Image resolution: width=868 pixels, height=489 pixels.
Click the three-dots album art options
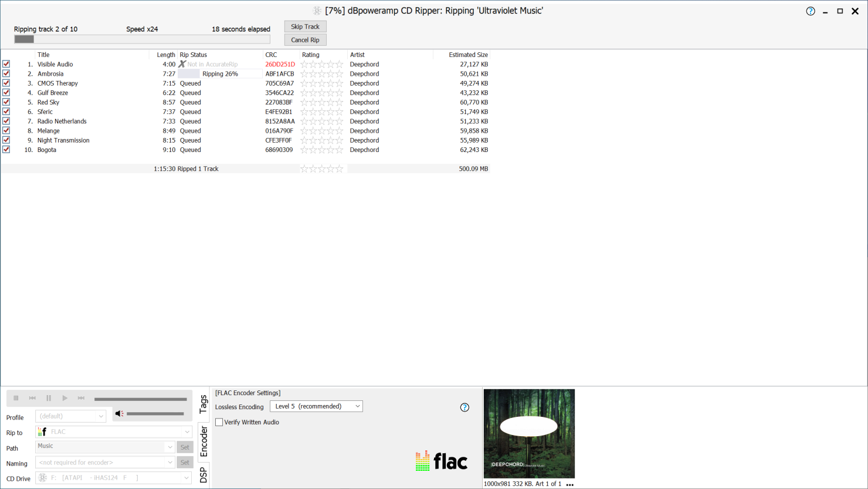pos(569,484)
